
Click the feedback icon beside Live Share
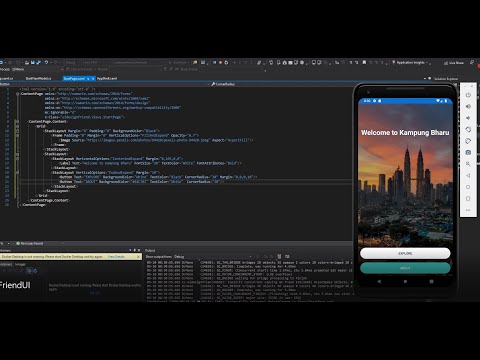pos(472,62)
